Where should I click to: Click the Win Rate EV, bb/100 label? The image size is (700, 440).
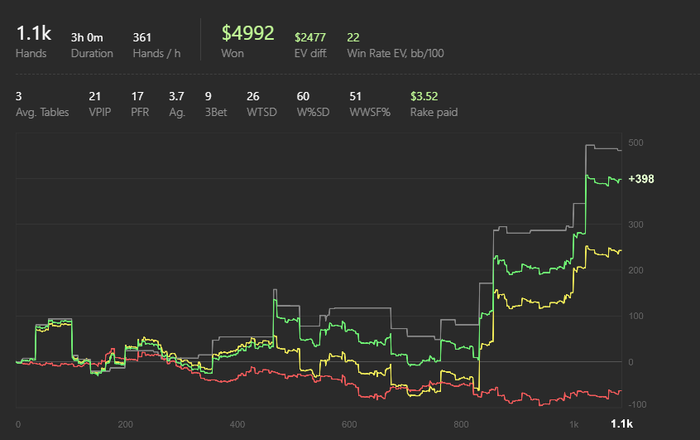click(396, 54)
